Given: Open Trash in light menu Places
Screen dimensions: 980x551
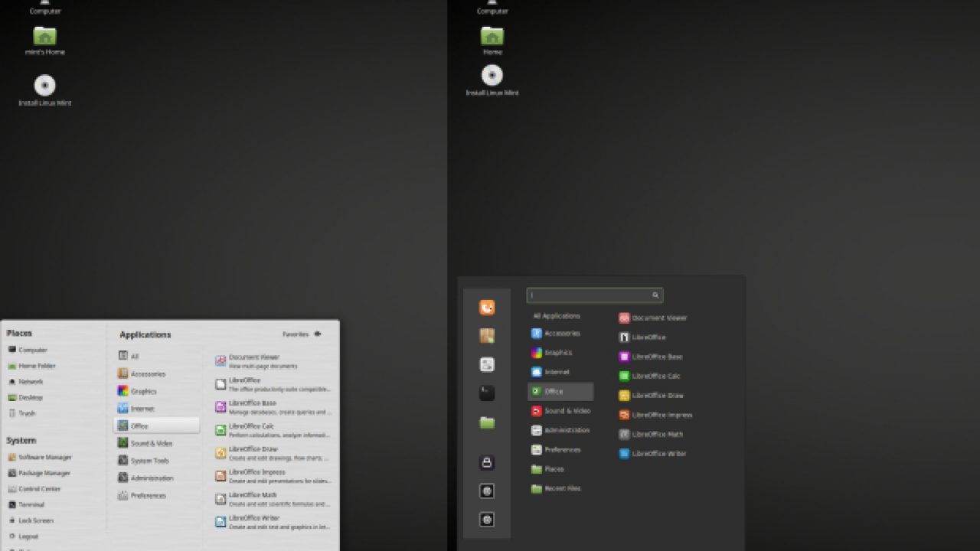Looking at the screenshot, I should [x=21, y=413].
